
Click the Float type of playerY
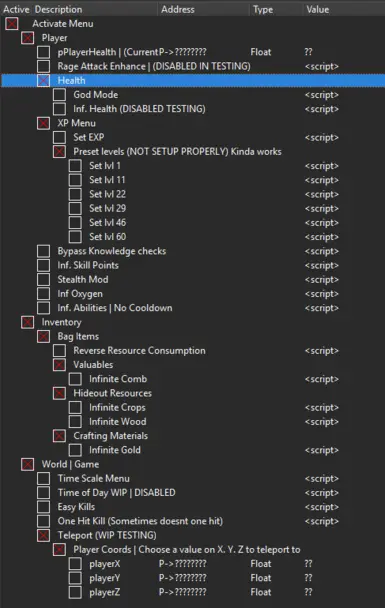pyautogui.click(x=261, y=578)
